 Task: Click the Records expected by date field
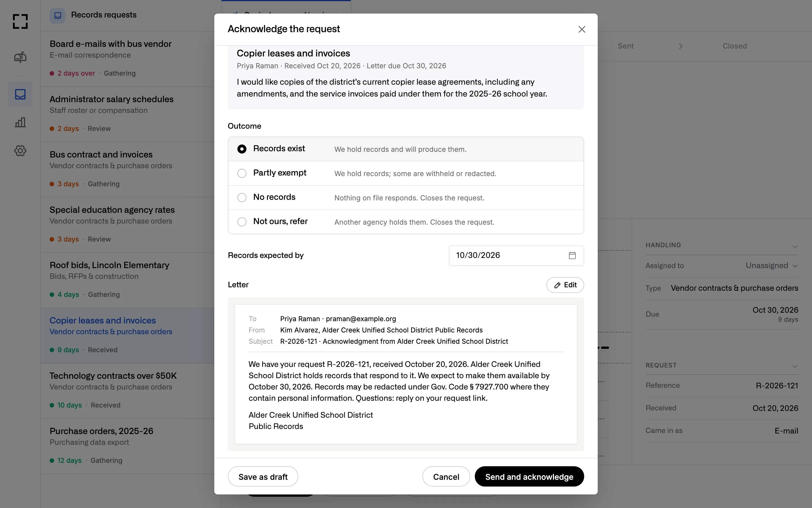coord(516,255)
